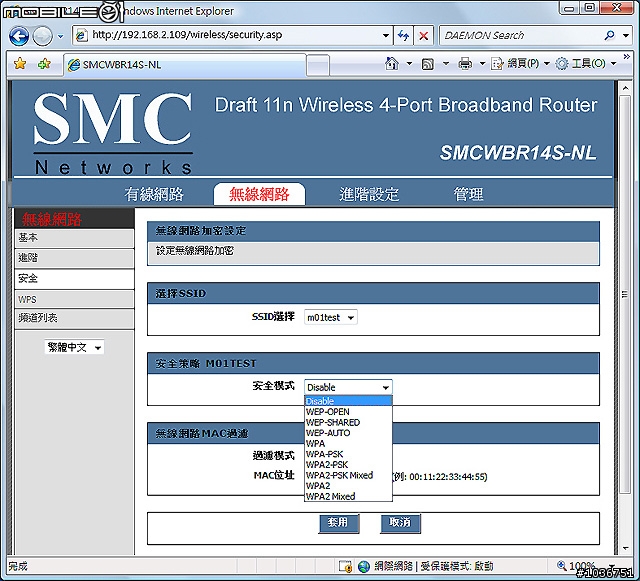The width and height of the screenshot is (640, 581).
Task: Open the Home page options dropdown arrow
Action: [x=409, y=64]
